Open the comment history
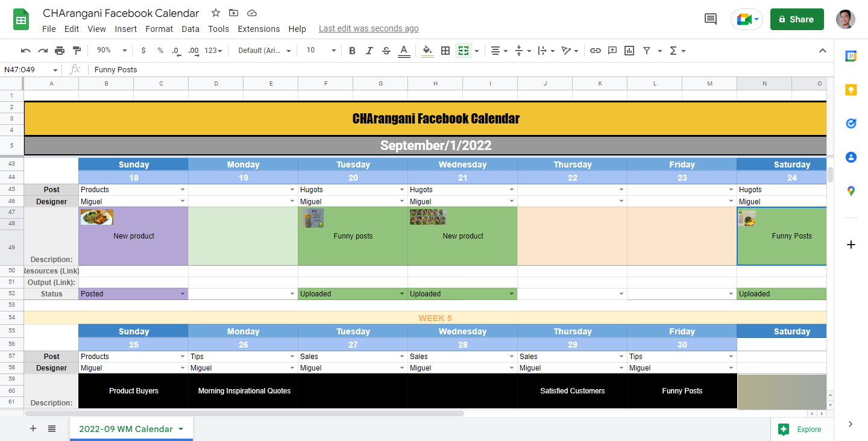Viewport: 868px width, 441px height. (x=711, y=19)
